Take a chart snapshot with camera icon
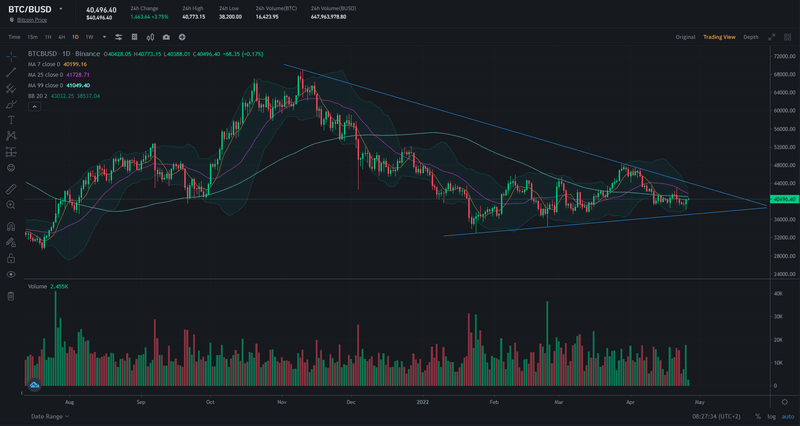 (x=166, y=37)
